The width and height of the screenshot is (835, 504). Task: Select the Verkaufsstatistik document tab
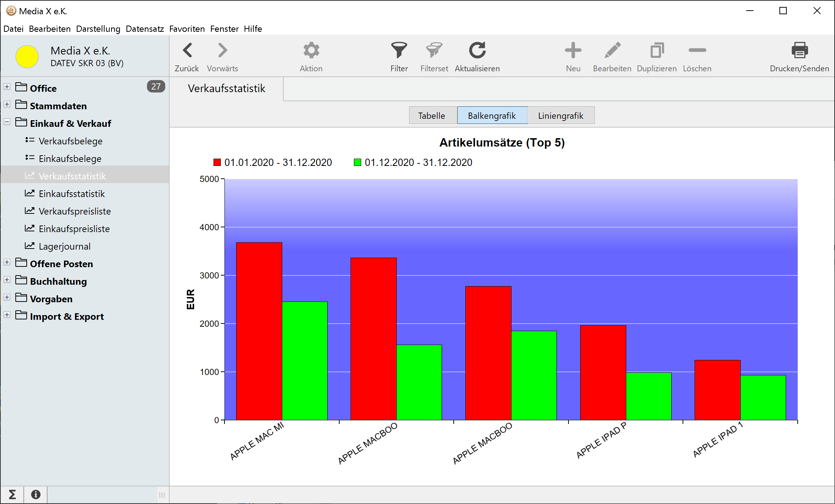[x=227, y=89]
